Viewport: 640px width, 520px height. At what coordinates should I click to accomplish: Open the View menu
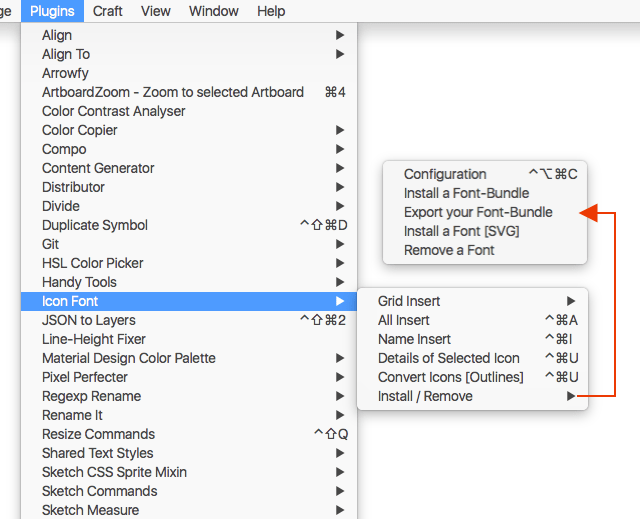(155, 11)
